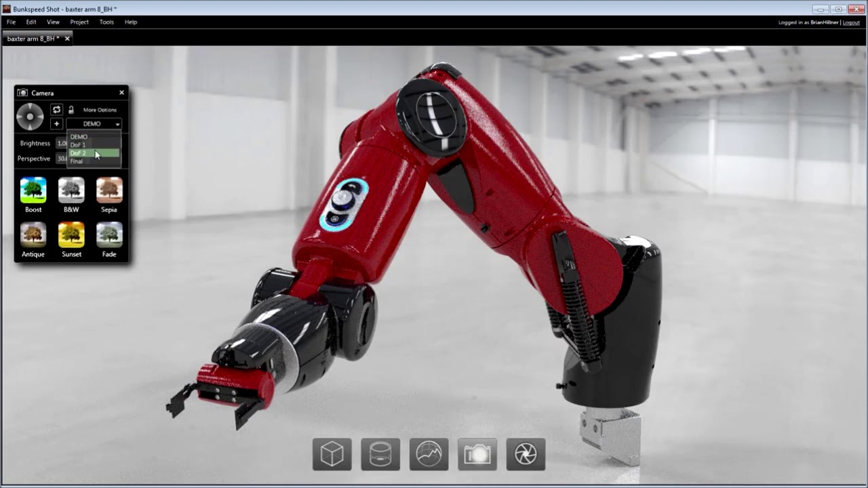Image resolution: width=868 pixels, height=488 pixels.
Task: Click the Bunkspeed Shot title bar icon
Action: [7, 9]
